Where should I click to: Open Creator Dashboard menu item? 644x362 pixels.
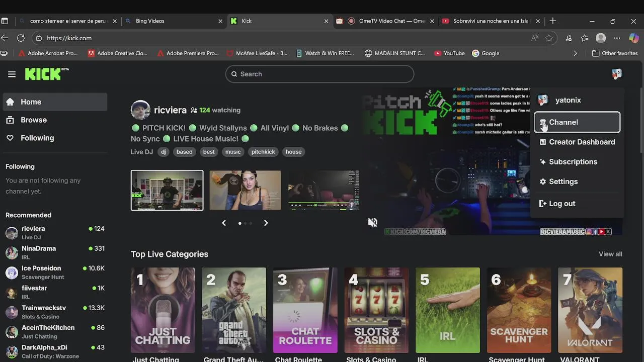(577, 142)
